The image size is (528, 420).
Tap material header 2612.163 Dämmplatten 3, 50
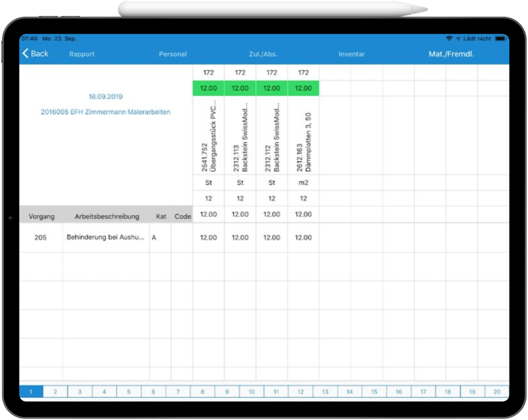pos(303,136)
